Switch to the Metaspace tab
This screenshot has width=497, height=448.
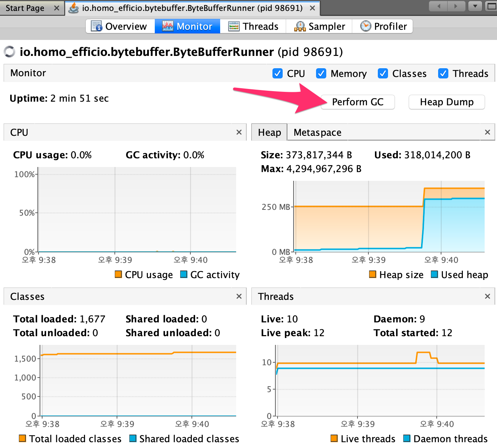318,133
